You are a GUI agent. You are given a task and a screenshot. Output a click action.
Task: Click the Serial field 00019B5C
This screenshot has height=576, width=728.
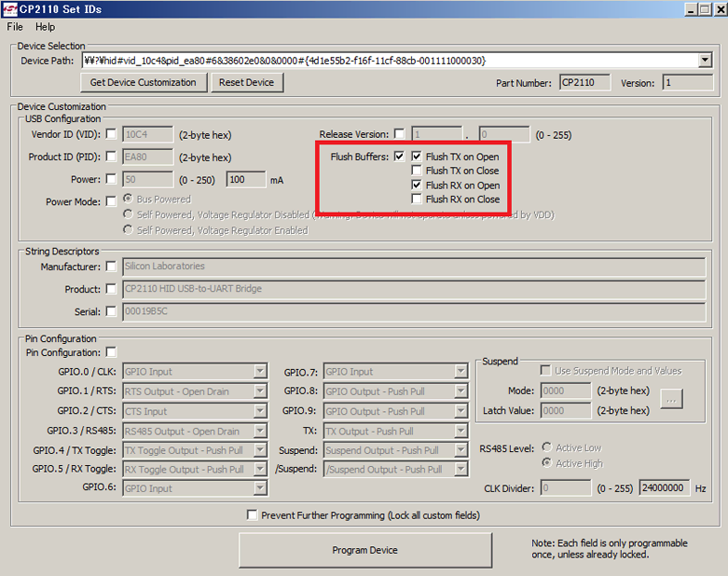coord(414,311)
